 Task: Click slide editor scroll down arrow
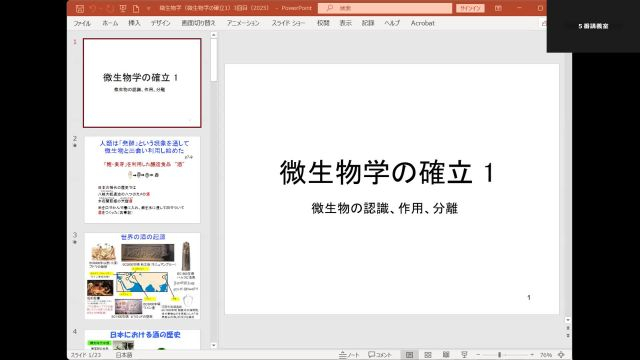[568, 320]
